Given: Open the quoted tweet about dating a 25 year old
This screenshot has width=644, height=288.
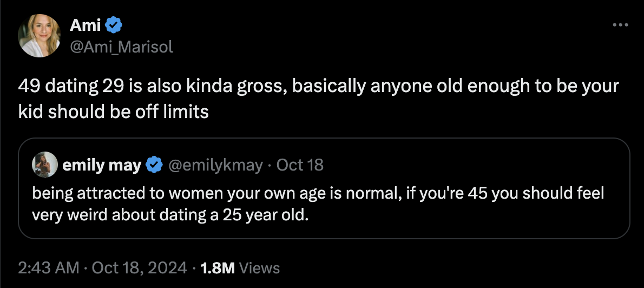Looking at the screenshot, I should point(324,188).
